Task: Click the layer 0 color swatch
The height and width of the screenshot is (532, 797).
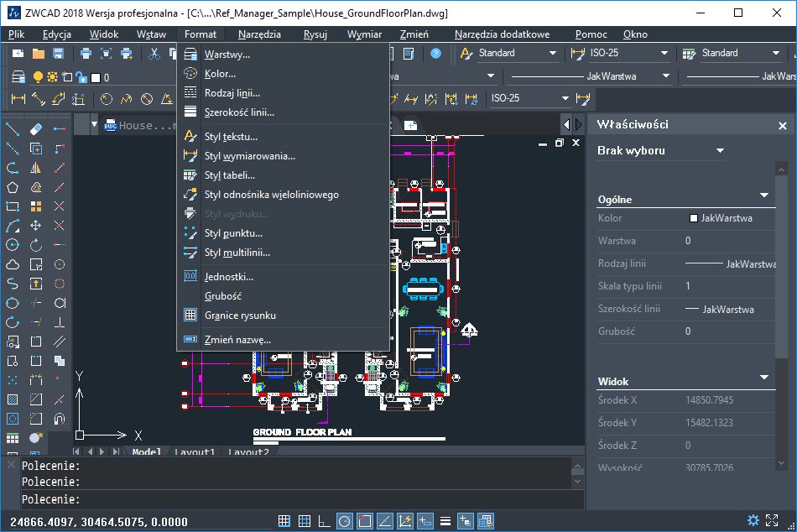Action: (x=96, y=77)
